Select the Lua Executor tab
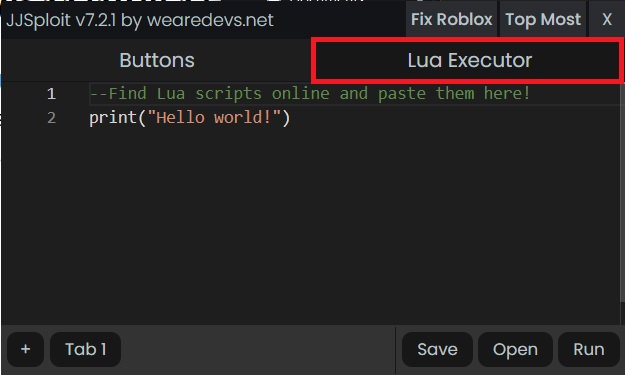Viewport: 625px width, 375px height. coord(469,61)
